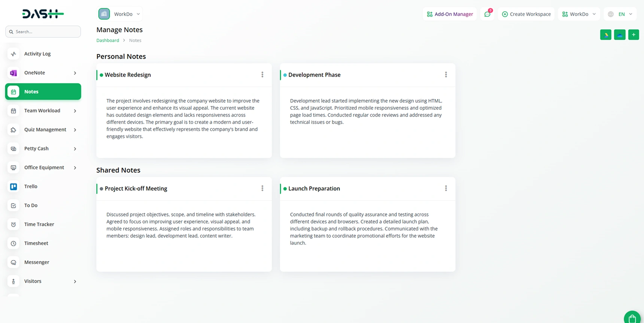Open Messenger from the sidebar
This screenshot has height=323, width=644.
(37, 262)
